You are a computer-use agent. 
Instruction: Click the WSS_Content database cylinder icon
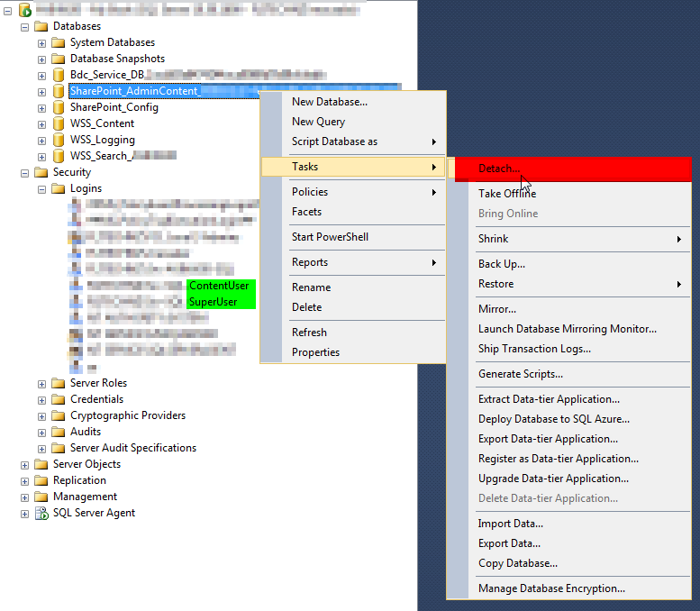tap(58, 123)
